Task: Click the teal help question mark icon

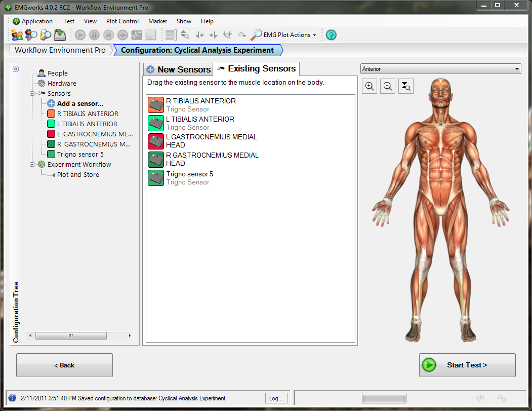Action: (331, 35)
